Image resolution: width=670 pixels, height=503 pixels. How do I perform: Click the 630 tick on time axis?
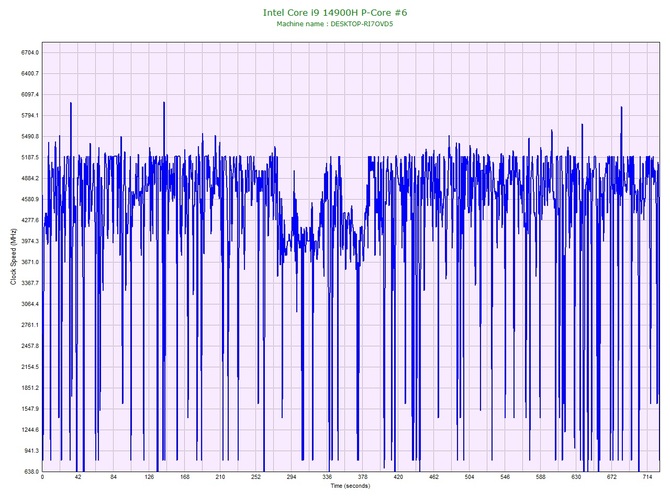click(576, 477)
